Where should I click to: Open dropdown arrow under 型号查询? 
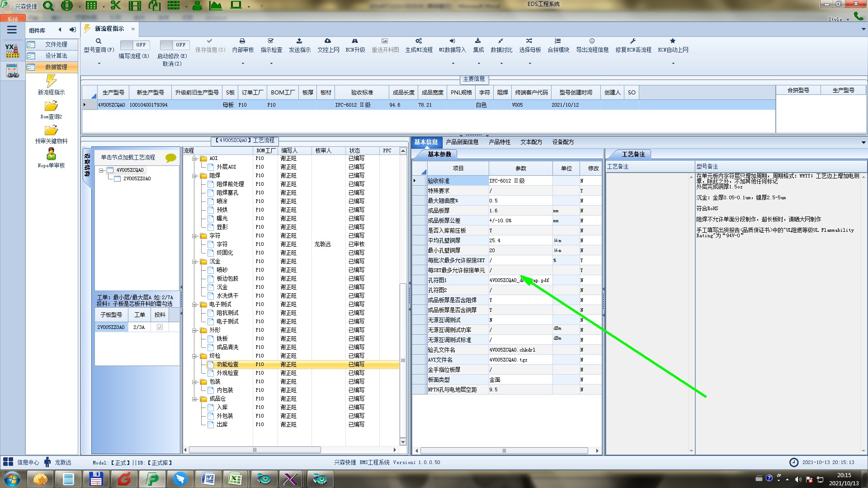click(x=99, y=64)
